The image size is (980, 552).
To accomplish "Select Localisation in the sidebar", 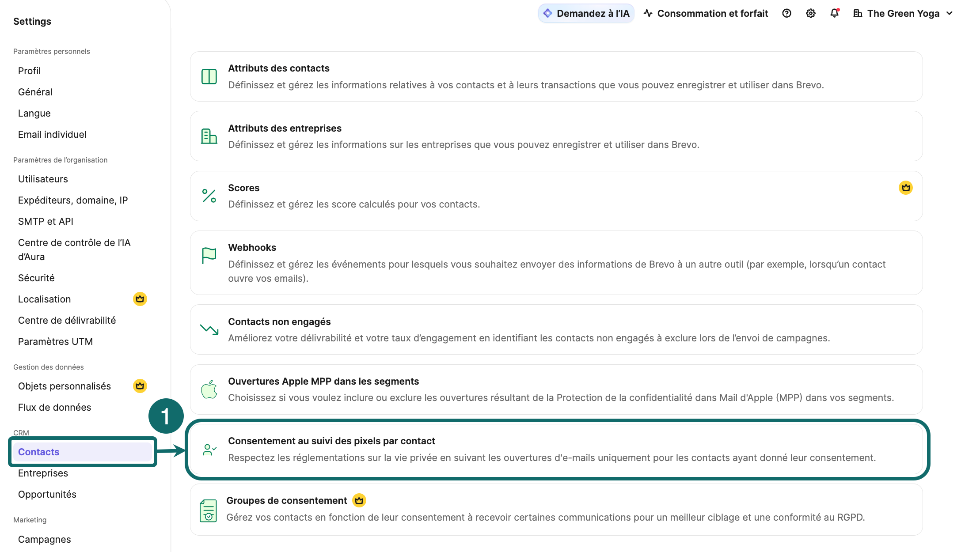I will tap(44, 299).
